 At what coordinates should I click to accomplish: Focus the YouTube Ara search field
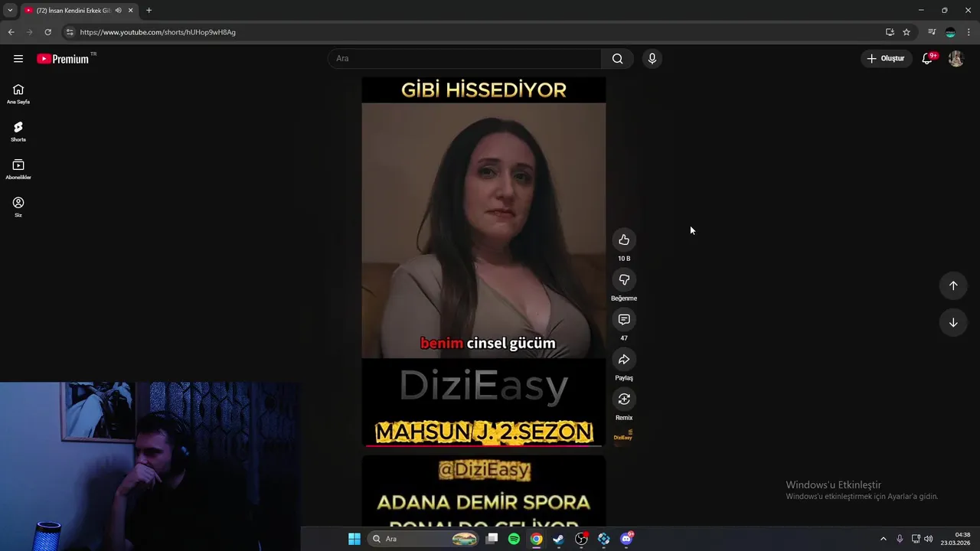pyautogui.click(x=465, y=58)
